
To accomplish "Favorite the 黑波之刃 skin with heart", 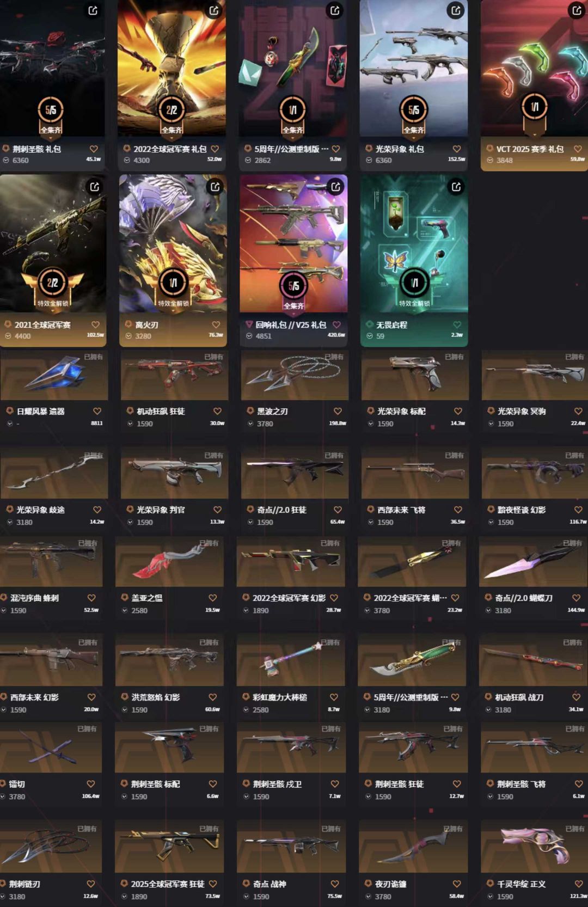I will [x=338, y=411].
